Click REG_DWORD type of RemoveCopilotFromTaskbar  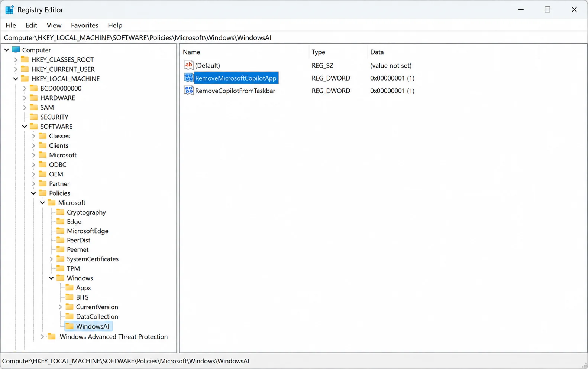click(x=331, y=91)
